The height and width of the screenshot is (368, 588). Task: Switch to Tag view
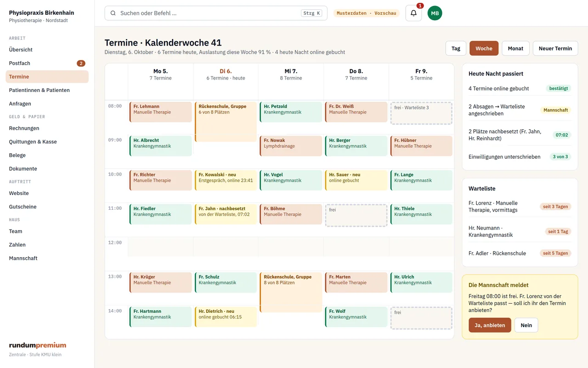pos(456,48)
